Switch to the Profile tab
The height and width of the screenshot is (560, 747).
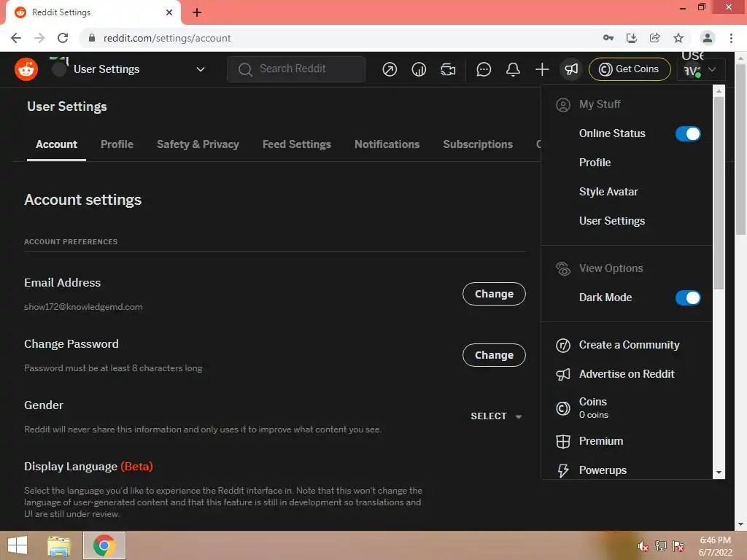(x=117, y=144)
